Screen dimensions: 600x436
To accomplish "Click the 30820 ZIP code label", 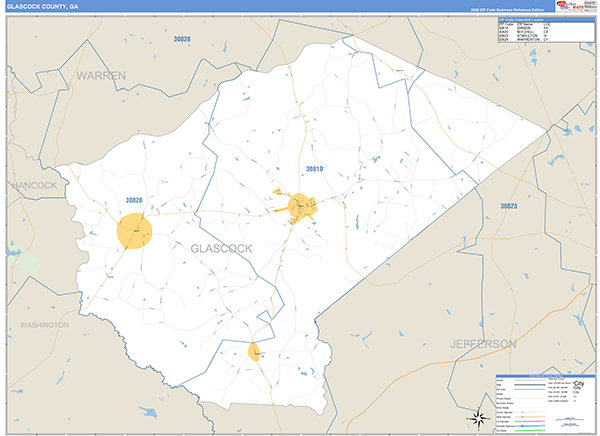I will (133, 200).
